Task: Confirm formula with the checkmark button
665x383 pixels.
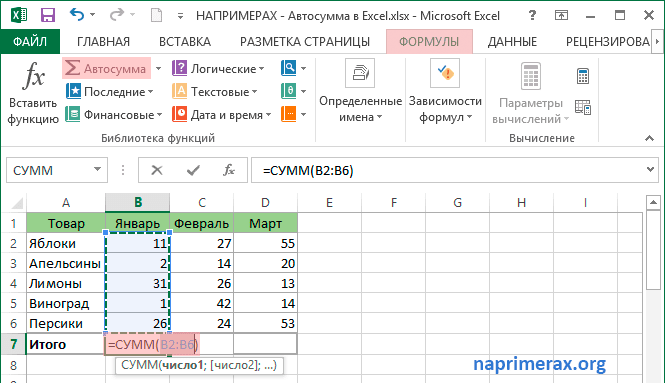Action: (193, 170)
